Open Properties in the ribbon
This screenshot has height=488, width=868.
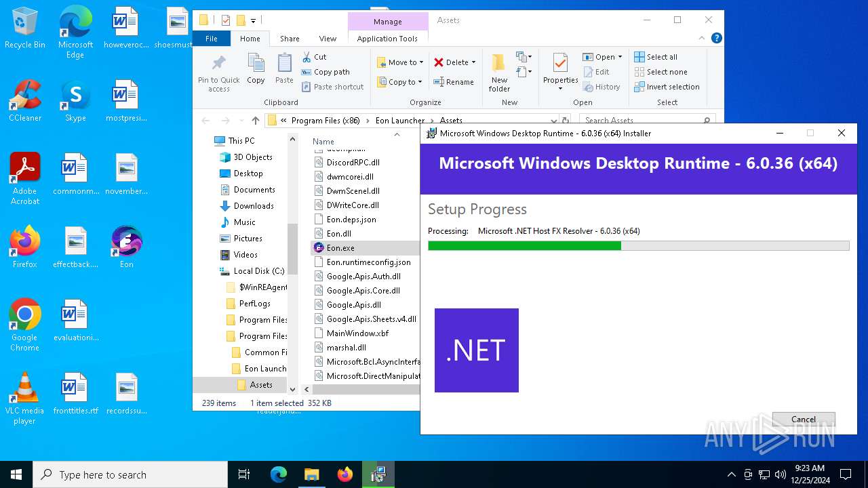point(560,73)
